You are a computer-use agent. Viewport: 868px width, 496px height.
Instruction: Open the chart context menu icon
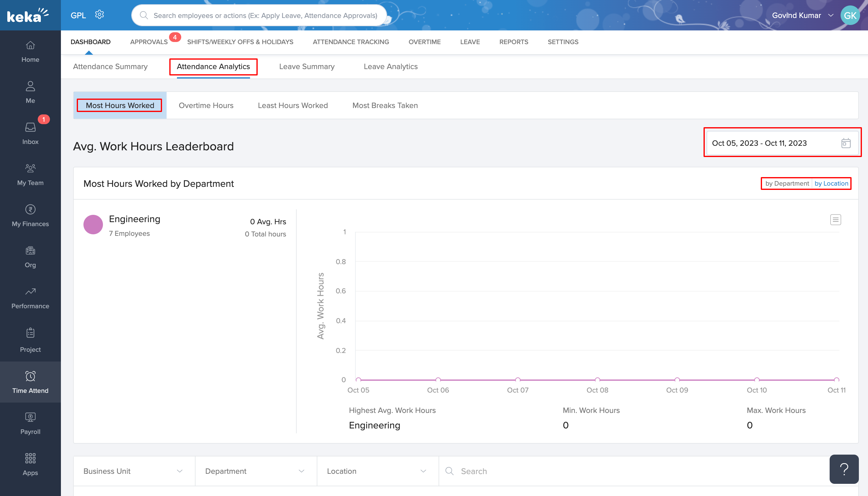point(835,220)
